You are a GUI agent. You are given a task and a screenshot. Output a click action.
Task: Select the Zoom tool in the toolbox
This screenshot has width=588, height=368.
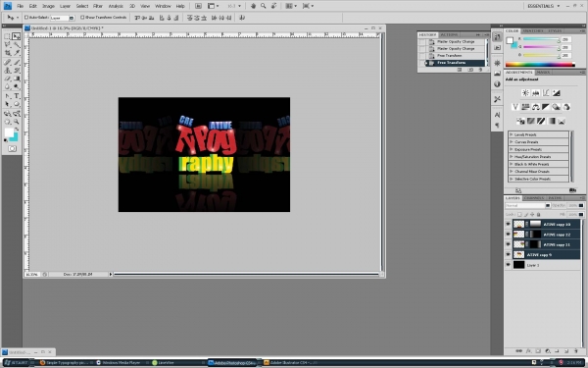point(16,122)
